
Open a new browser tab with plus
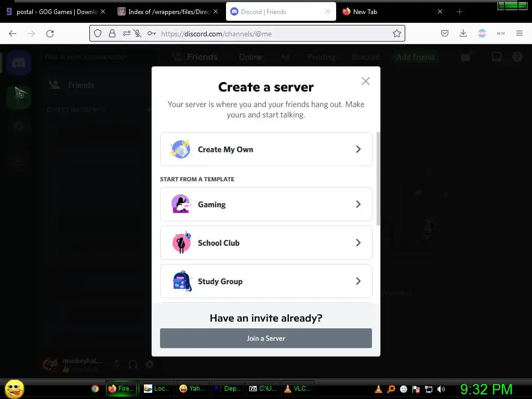click(459, 12)
